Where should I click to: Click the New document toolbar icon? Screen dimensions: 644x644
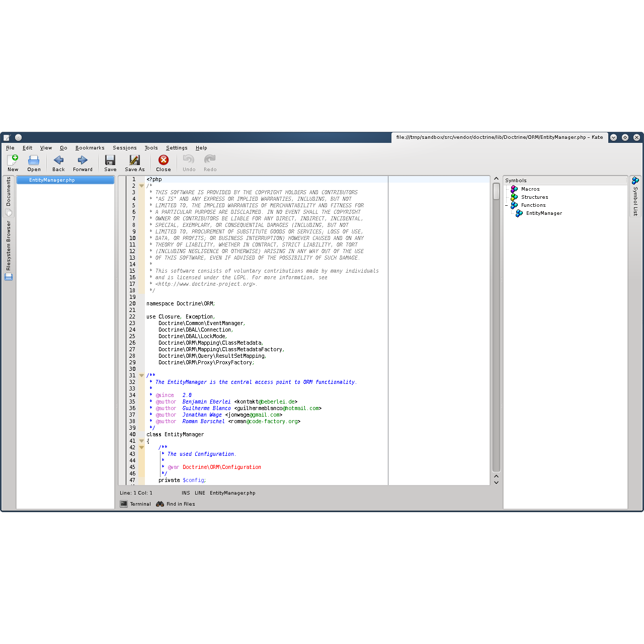tap(13, 163)
